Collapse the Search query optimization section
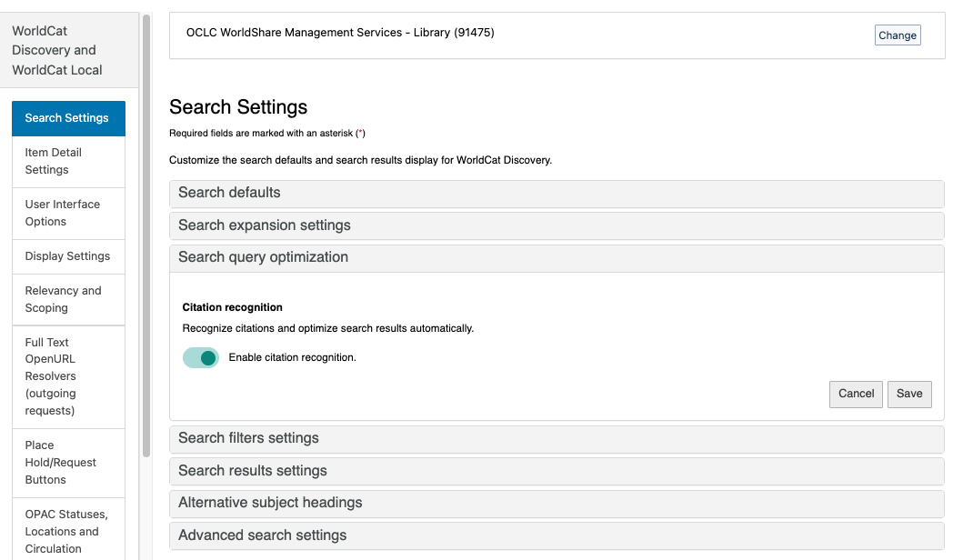This screenshot has width=953, height=560. coord(557,257)
